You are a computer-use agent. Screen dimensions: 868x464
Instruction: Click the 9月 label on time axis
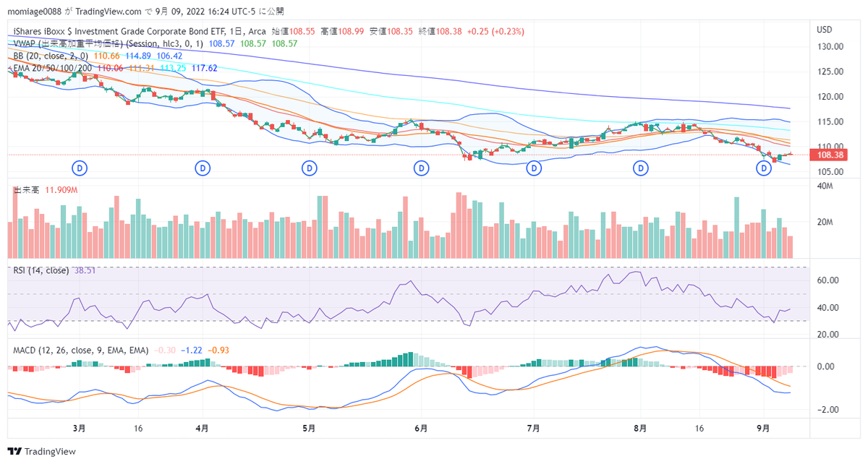[x=764, y=428]
